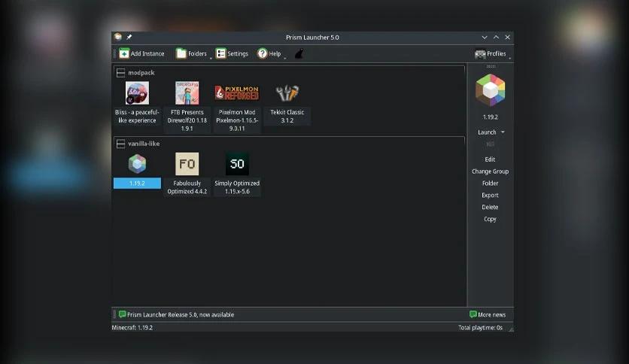Click the vanilla-like group label
The image size is (629, 364).
(144, 144)
